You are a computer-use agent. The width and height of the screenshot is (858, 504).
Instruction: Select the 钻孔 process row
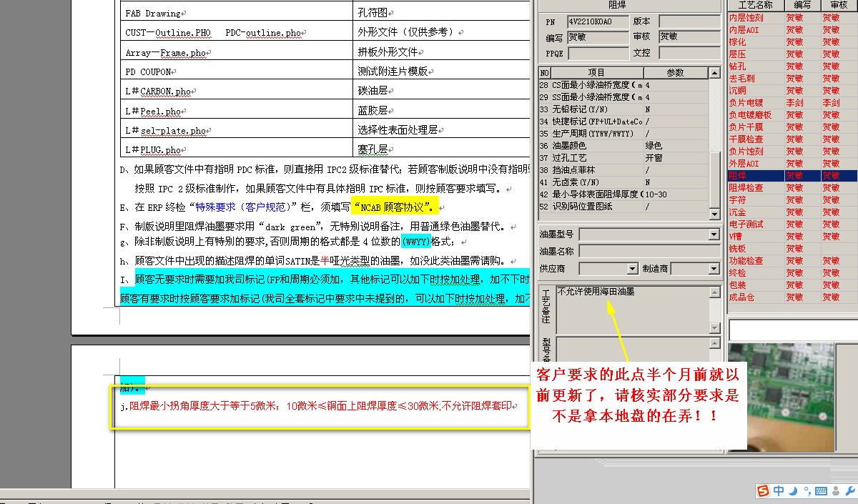point(792,66)
